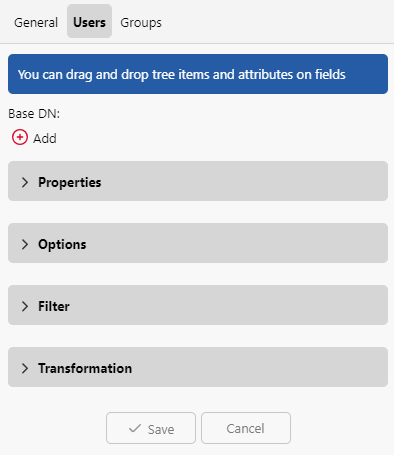Select the Users tab

89,21
